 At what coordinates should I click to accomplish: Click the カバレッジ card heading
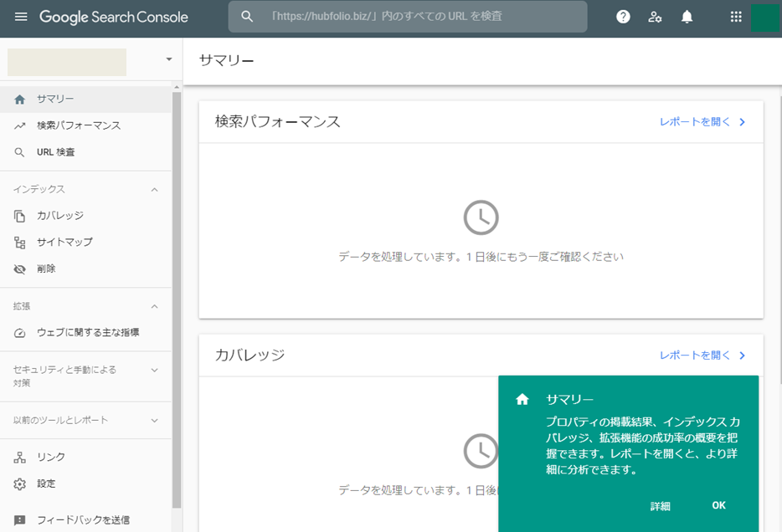(250, 356)
